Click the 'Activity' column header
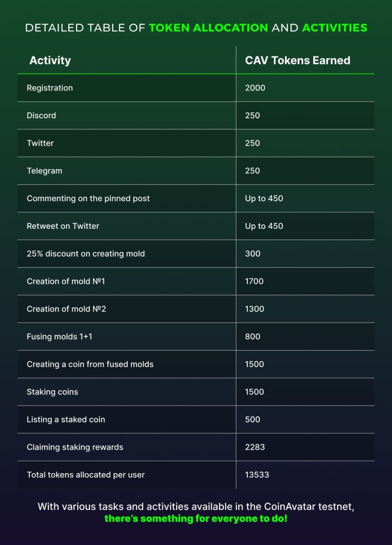Image resolution: width=392 pixels, height=545 pixels. 50,61
